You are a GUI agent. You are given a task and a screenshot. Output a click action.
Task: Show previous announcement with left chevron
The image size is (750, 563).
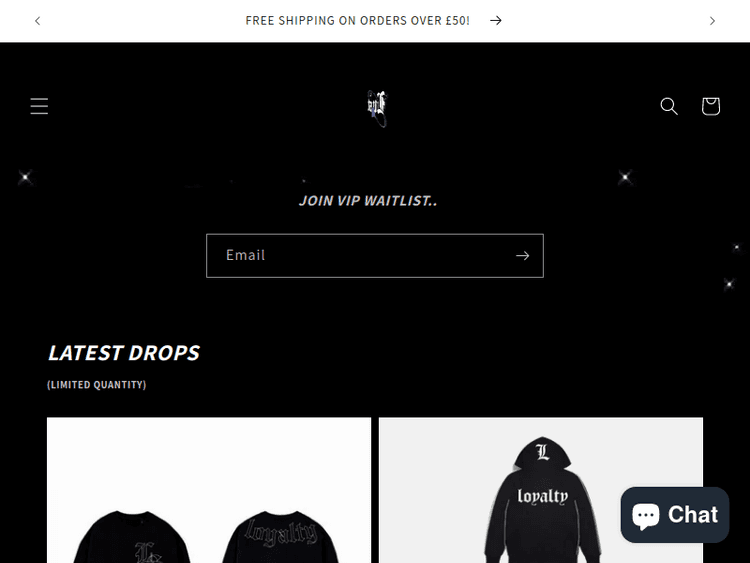tap(37, 21)
